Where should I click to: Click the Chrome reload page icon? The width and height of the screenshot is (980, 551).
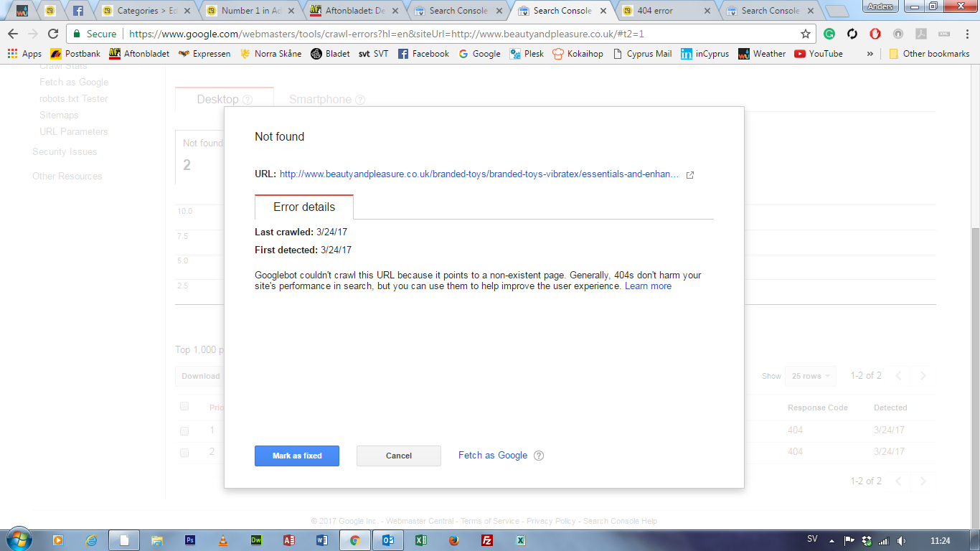[x=53, y=34]
